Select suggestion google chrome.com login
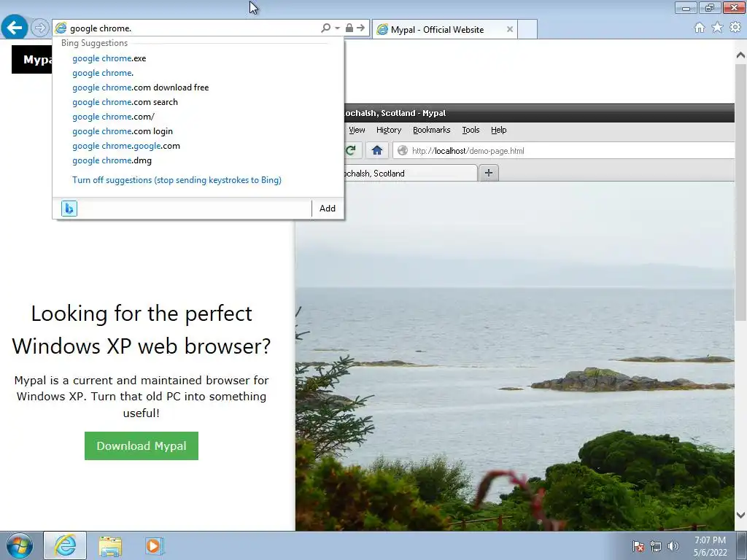This screenshot has height=560, width=747. tap(123, 131)
